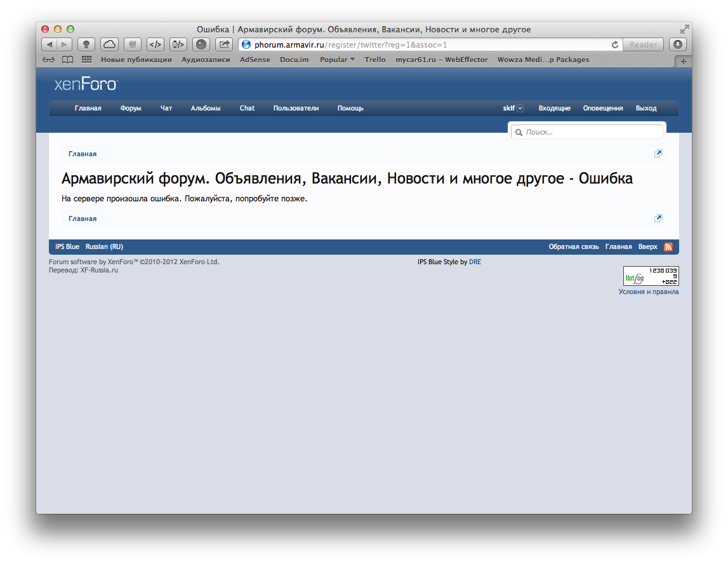The height and width of the screenshot is (564, 728).
Task: Go to the Альбомы navigation tab
Action: tap(206, 109)
